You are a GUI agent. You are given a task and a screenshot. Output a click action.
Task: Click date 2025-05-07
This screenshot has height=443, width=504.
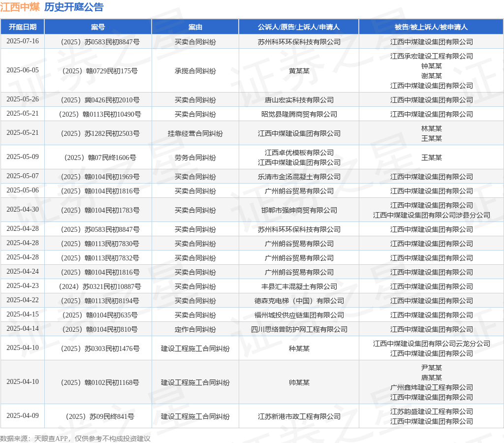pyautogui.click(x=23, y=176)
